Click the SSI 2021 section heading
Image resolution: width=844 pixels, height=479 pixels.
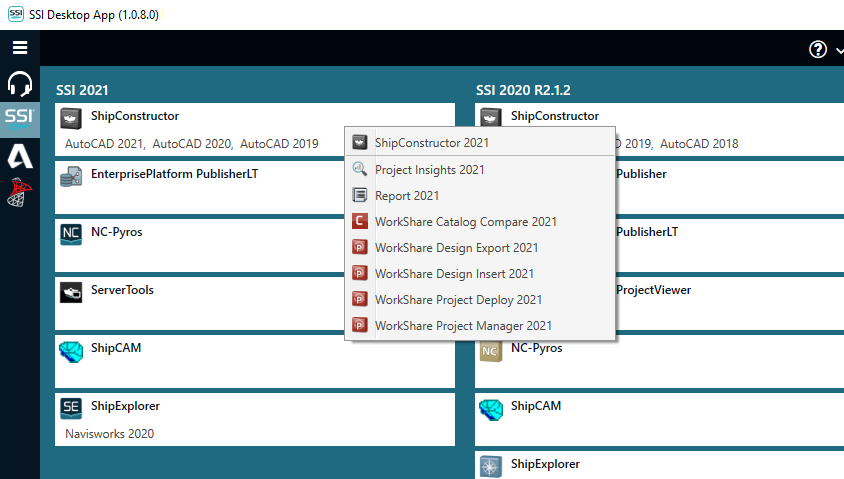click(x=82, y=90)
